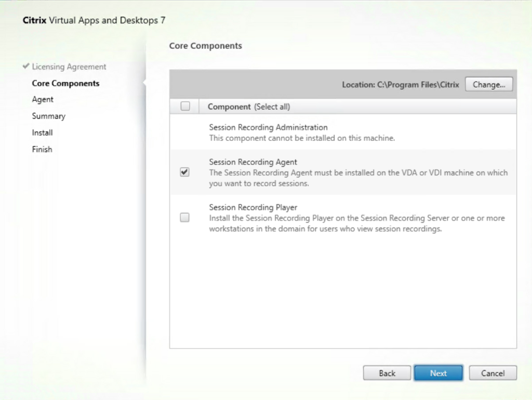Select the Finish step in sidebar
532x400 pixels.
click(x=42, y=149)
